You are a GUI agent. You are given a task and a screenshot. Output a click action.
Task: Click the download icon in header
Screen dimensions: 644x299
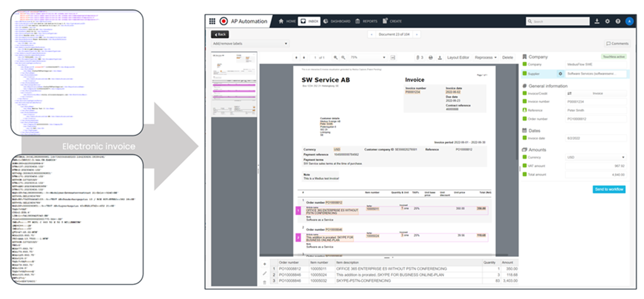coord(597,21)
